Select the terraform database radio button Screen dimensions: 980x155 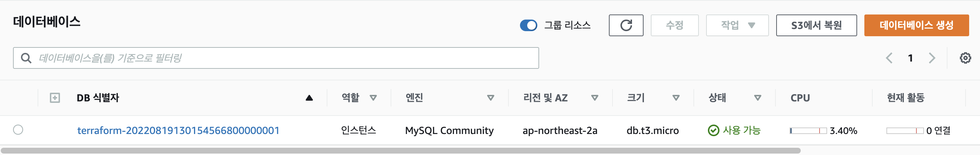pyautogui.click(x=18, y=130)
